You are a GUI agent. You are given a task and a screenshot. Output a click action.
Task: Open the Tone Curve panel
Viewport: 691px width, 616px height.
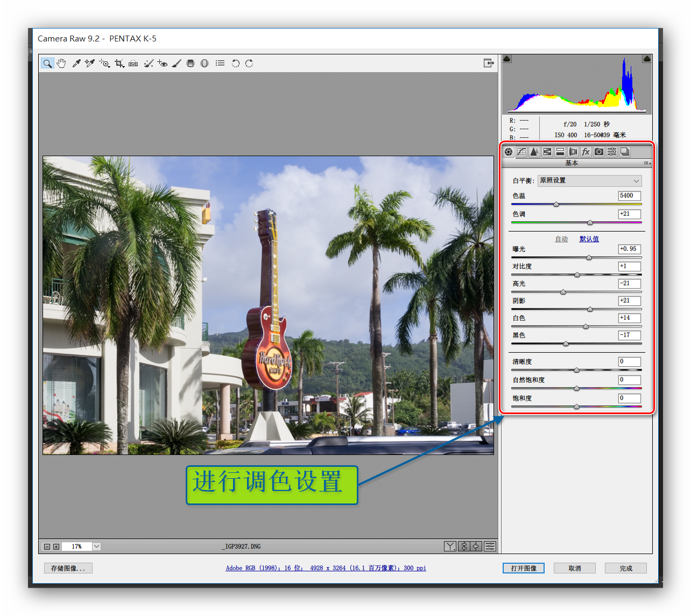point(521,151)
